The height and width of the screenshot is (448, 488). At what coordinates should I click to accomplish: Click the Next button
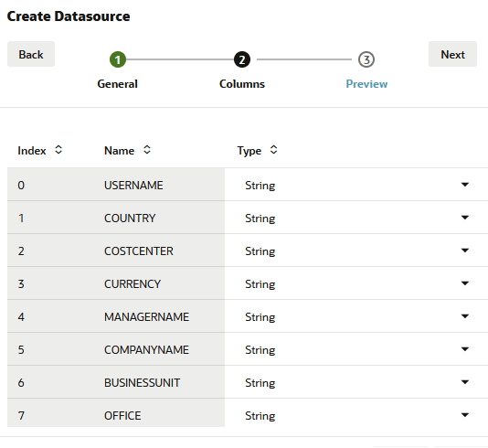tap(452, 54)
